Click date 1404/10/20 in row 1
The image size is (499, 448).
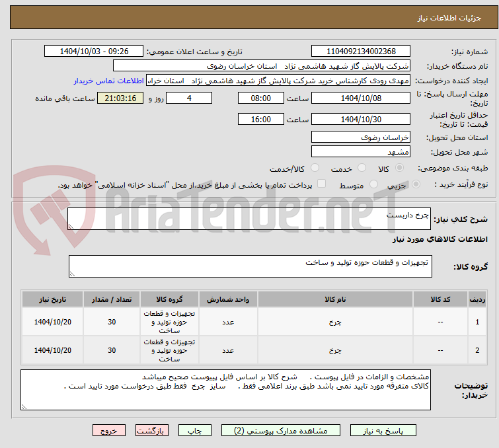coord(52,322)
